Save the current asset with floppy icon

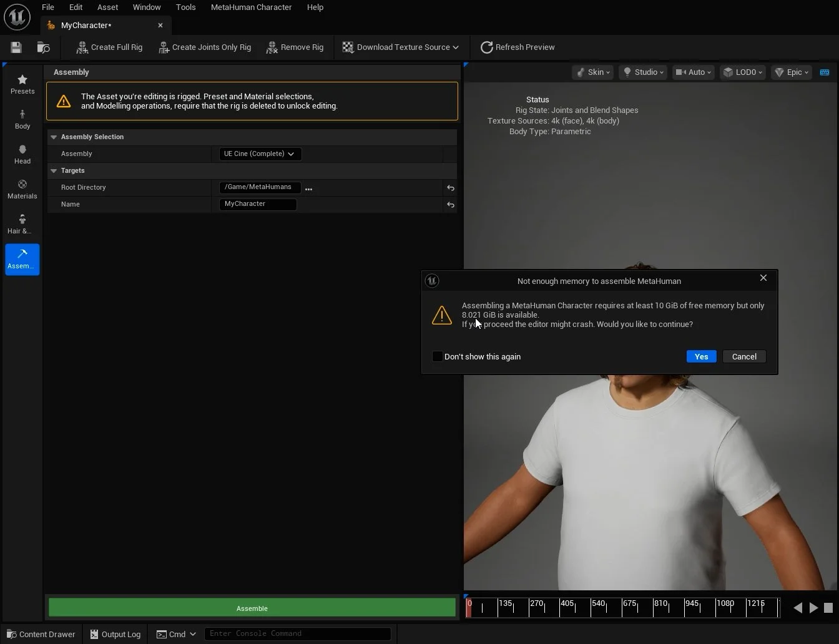[16, 47]
